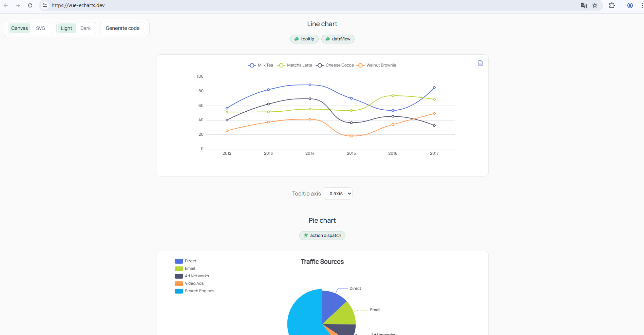Open the dataView tag link
This screenshot has height=335, width=644.
[338, 39]
